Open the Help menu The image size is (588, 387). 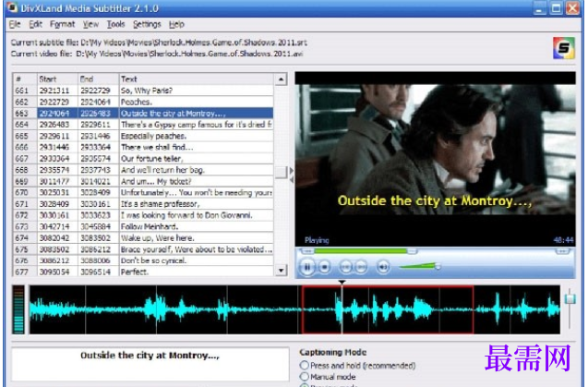pos(176,24)
